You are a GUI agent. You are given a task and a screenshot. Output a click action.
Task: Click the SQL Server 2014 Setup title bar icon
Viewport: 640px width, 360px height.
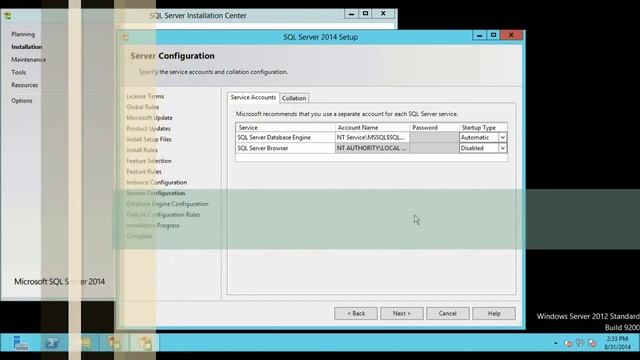[x=125, y=37]
